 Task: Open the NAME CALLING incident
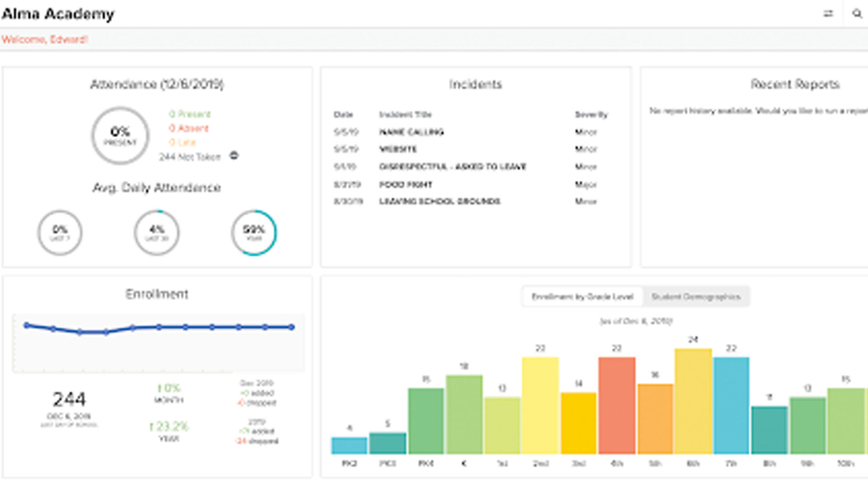pos(411,132)
